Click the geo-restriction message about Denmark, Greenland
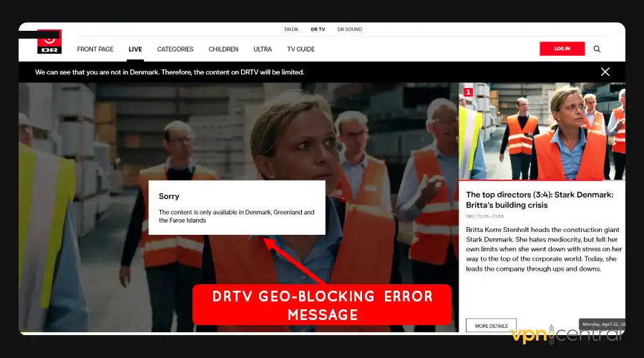The image size is (644, 358). pyautogui.click(x=237, y=216)
